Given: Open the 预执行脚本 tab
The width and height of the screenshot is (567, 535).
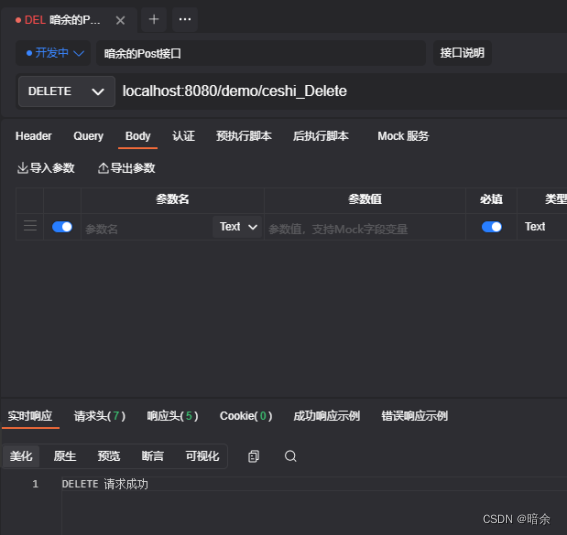Looking at the screenshot, I should pos(244,136).
